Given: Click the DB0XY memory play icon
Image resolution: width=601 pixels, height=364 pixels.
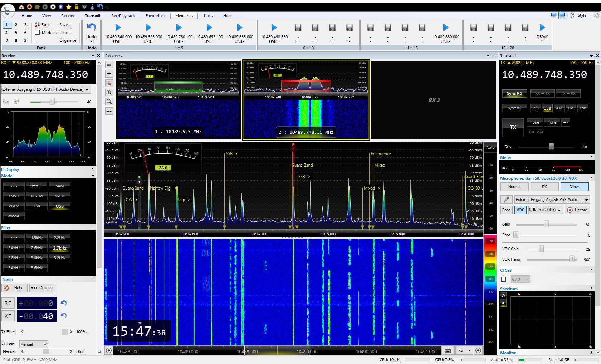Looking at the screenshot, I should [x=542, y=28].
